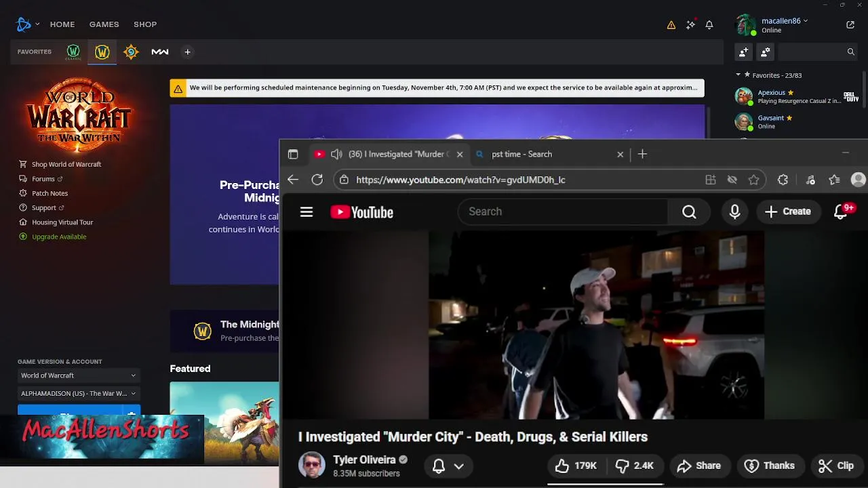Viewport: 868px width, 488px height.
Task: Open Edge media control icon
Action: tap(810, 180)
